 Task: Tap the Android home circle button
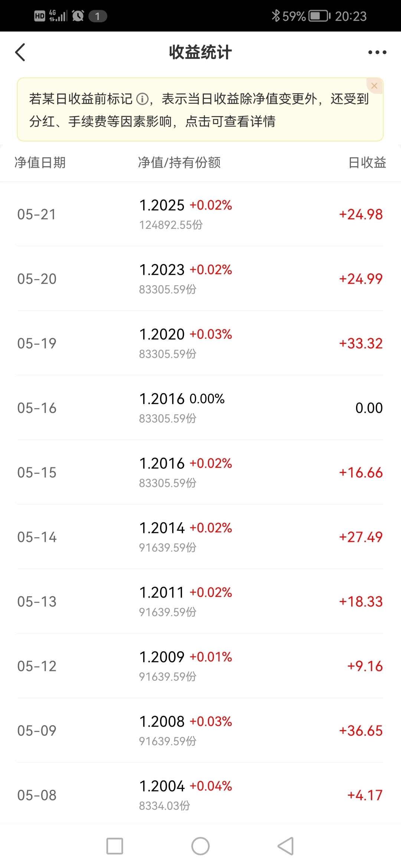pos(200,846)
